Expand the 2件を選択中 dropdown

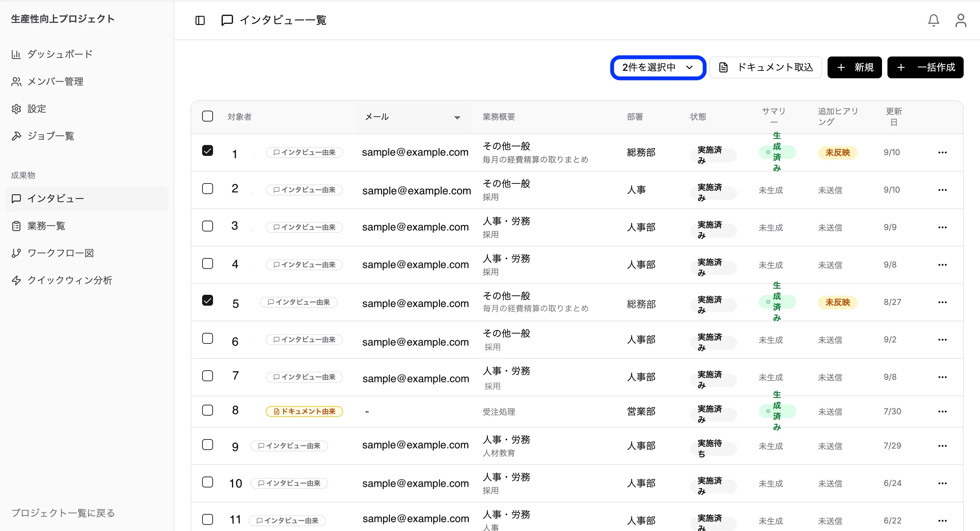point(658,67)
